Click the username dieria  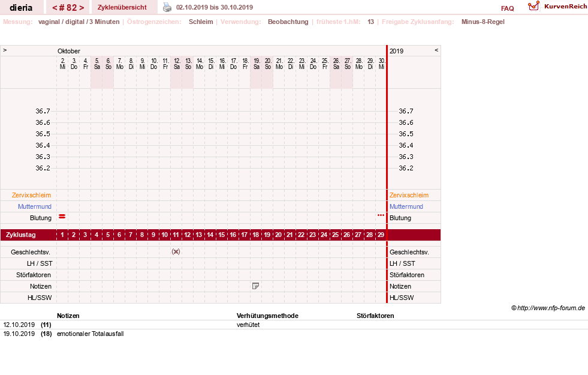21,8
